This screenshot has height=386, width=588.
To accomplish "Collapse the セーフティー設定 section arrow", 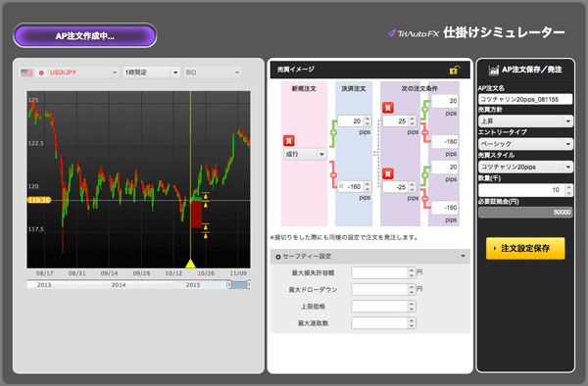I will tap(463, 256).
